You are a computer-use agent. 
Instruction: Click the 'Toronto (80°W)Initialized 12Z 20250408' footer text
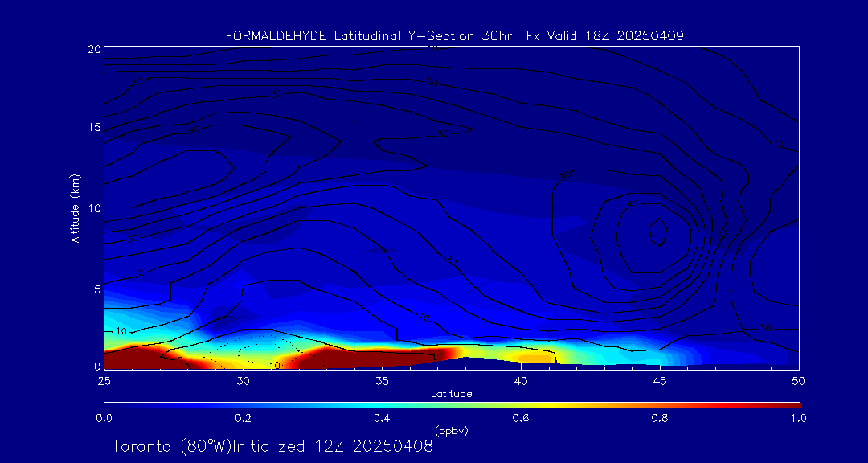point(273,446)
